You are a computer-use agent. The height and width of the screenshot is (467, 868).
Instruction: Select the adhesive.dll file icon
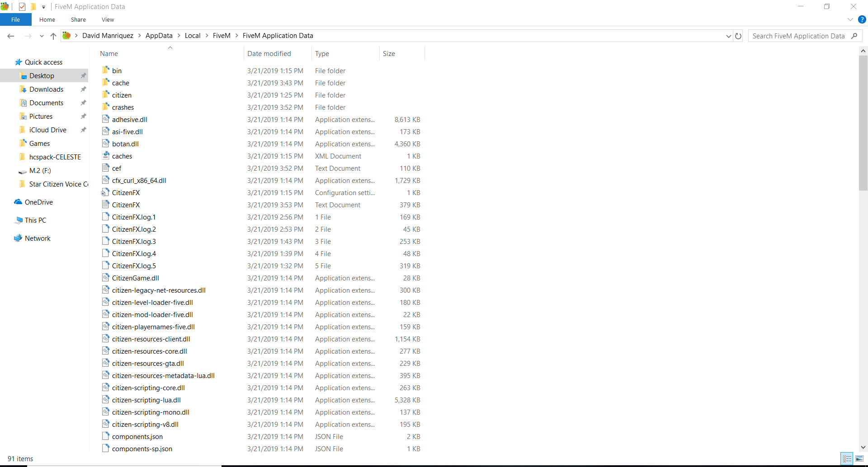[x=106, y=119]
